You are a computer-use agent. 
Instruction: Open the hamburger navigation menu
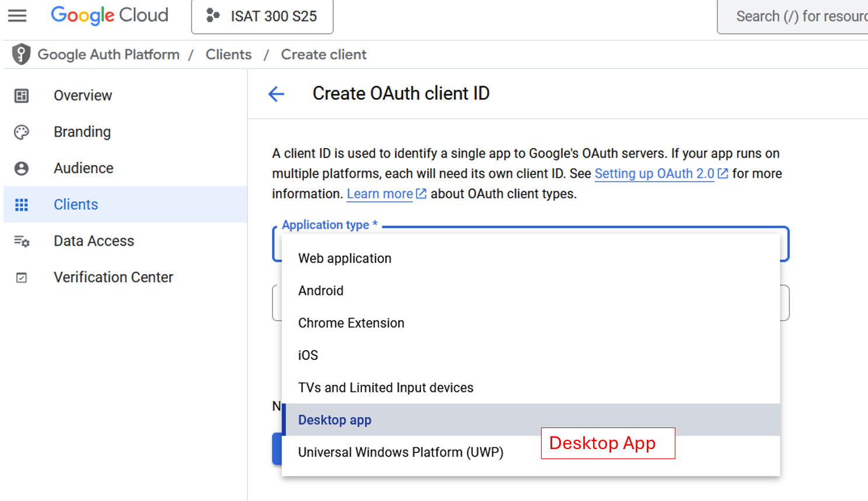(18, 15)
